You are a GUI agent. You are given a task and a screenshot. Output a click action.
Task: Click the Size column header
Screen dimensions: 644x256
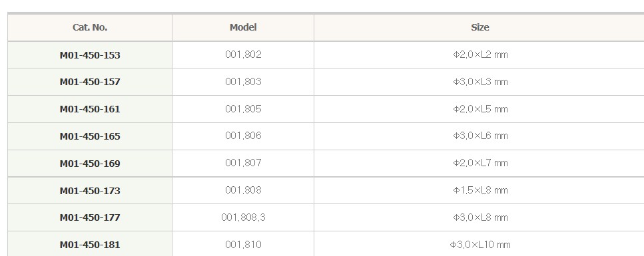pos(480,27)
